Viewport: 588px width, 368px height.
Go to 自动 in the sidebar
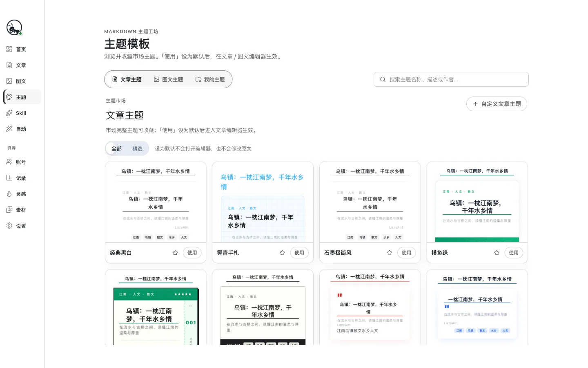pyautogui.click(x=22, y=129)
